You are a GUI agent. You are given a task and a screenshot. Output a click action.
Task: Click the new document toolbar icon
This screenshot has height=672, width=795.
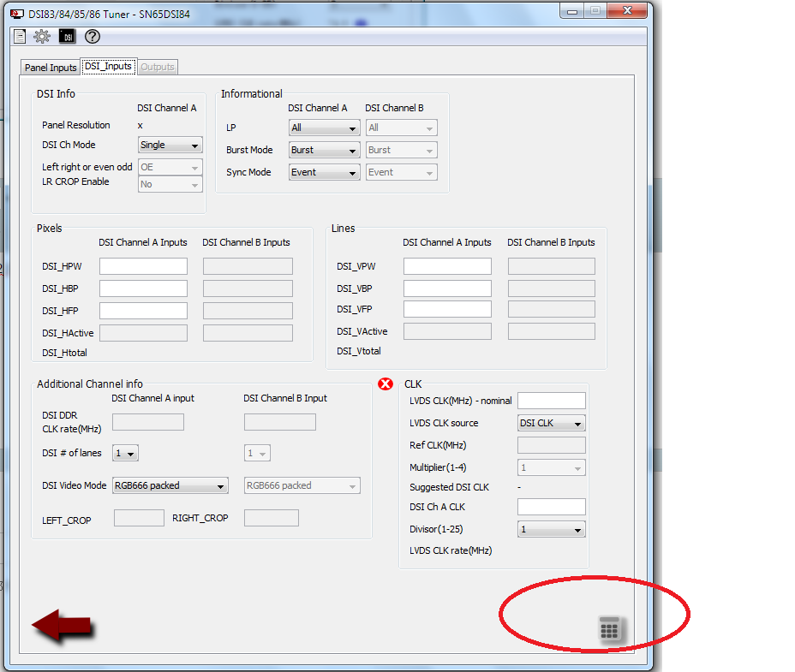point(20,37)
